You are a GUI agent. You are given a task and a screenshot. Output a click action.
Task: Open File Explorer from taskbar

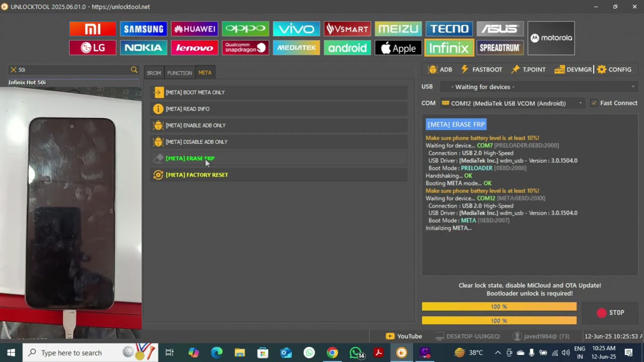pos(239,353)
